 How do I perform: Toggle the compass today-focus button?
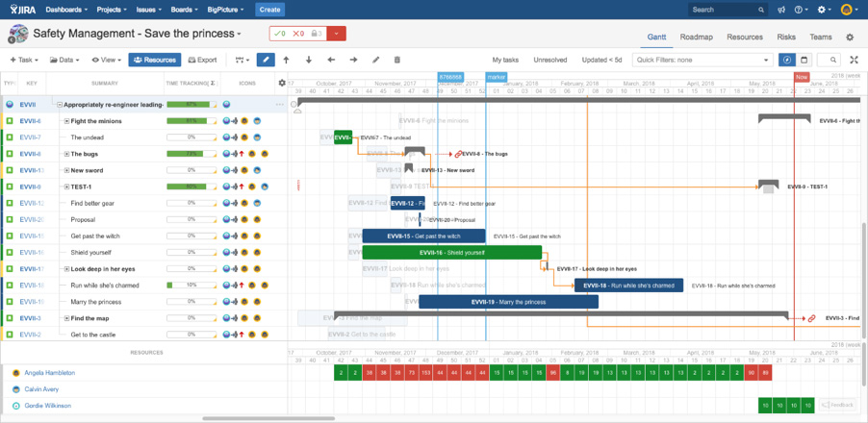point(786,60)
